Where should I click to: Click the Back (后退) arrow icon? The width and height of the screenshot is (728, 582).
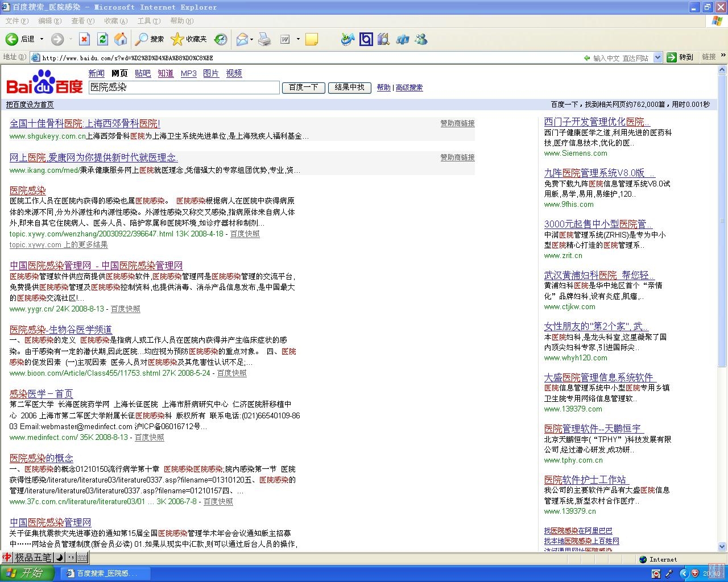(x=11, y=39)
